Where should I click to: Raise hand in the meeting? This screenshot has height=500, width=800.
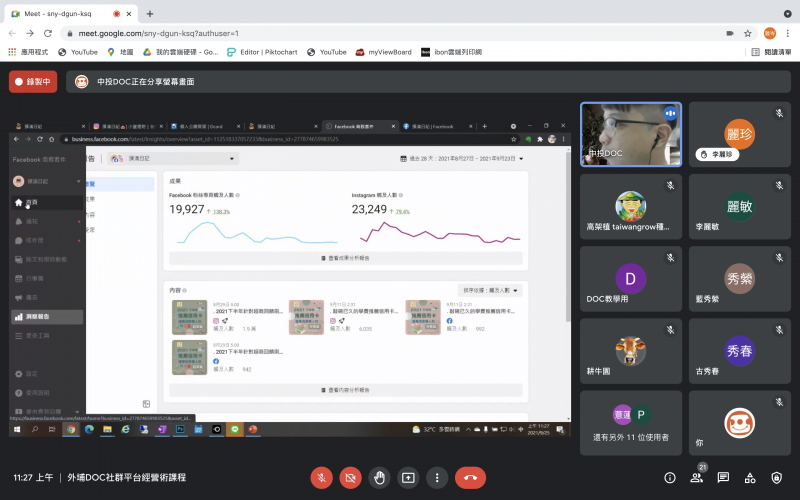click(379, 478)
